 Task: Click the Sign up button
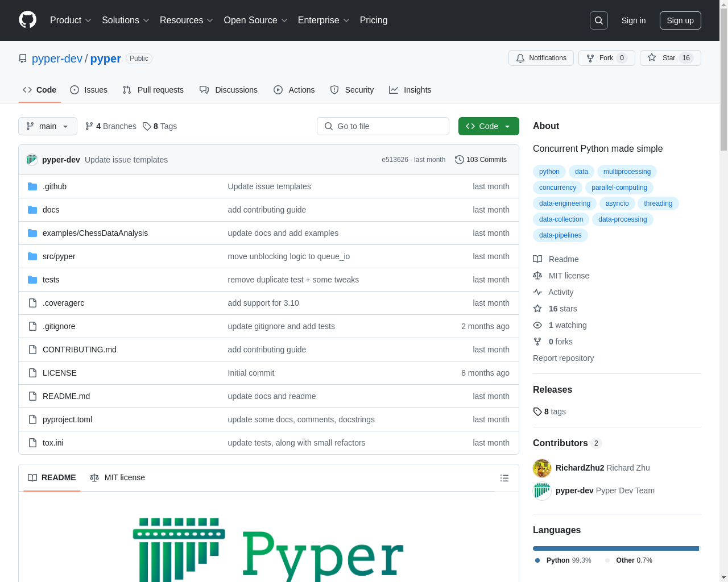point(680,20)
